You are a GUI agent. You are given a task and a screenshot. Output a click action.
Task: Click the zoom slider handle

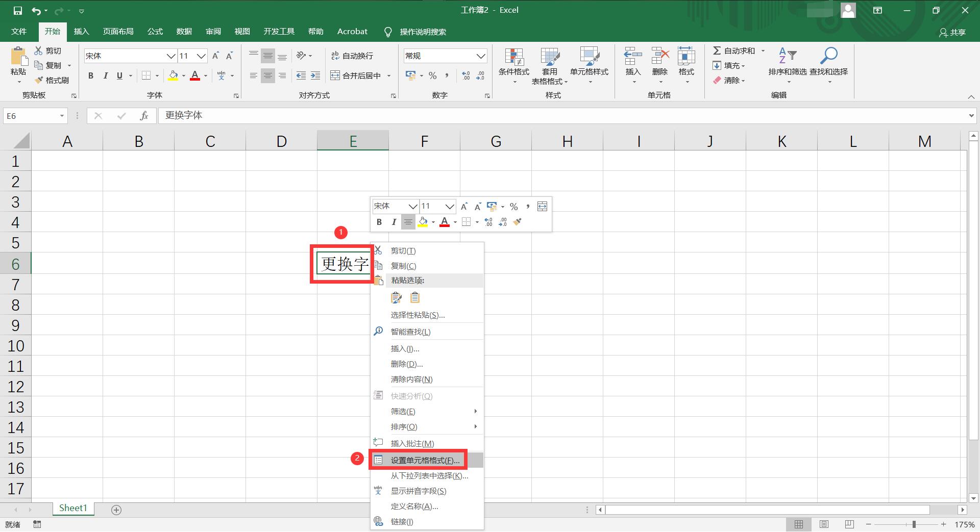click(x=914, y=524)
